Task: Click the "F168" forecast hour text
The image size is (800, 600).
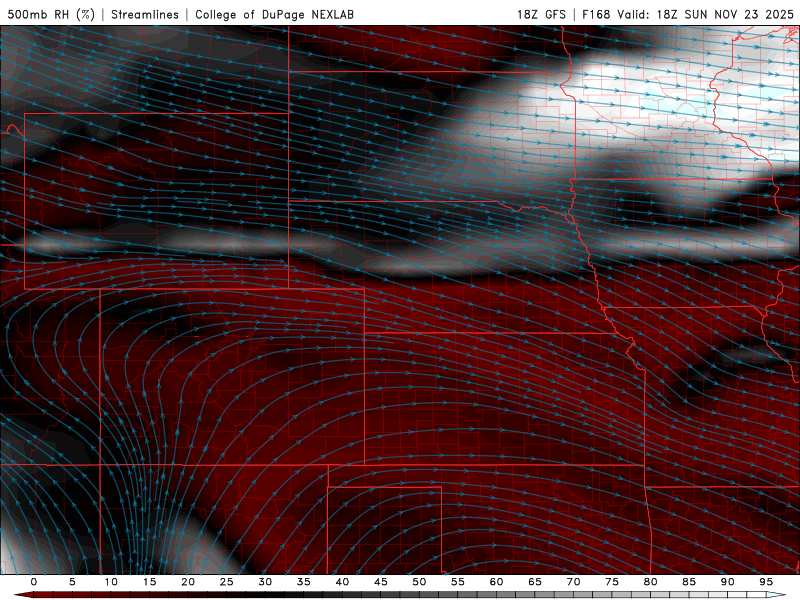Action: tap(596, 14)
